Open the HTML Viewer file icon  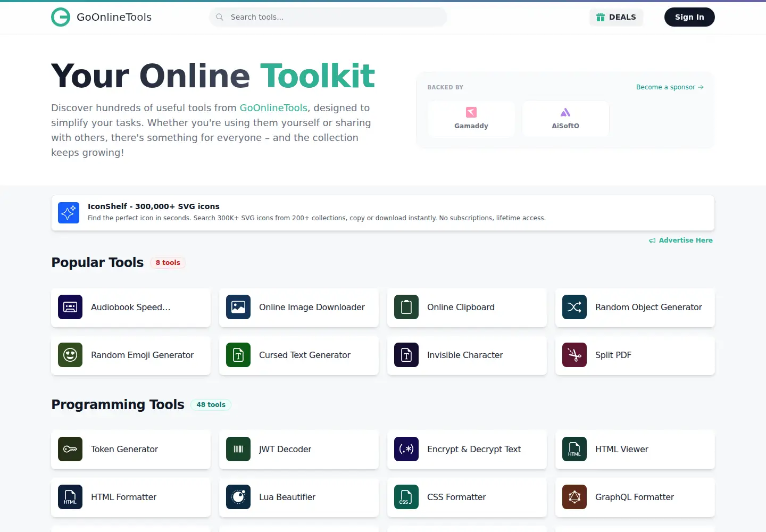point(574,449)
